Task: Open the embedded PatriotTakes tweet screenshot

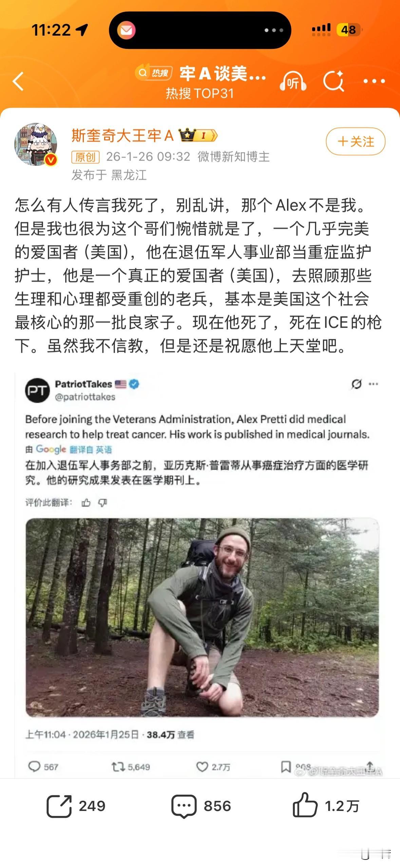Action: point(202,576)
